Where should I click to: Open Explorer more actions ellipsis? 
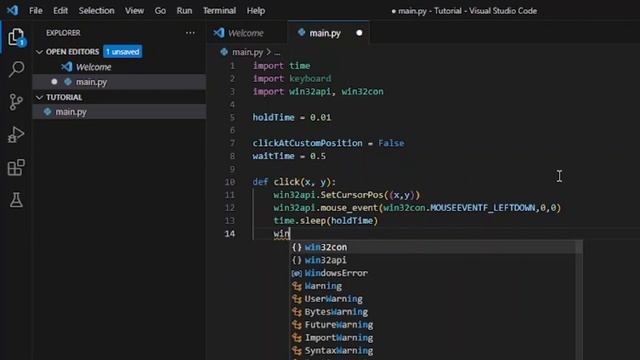pos(190,33)
